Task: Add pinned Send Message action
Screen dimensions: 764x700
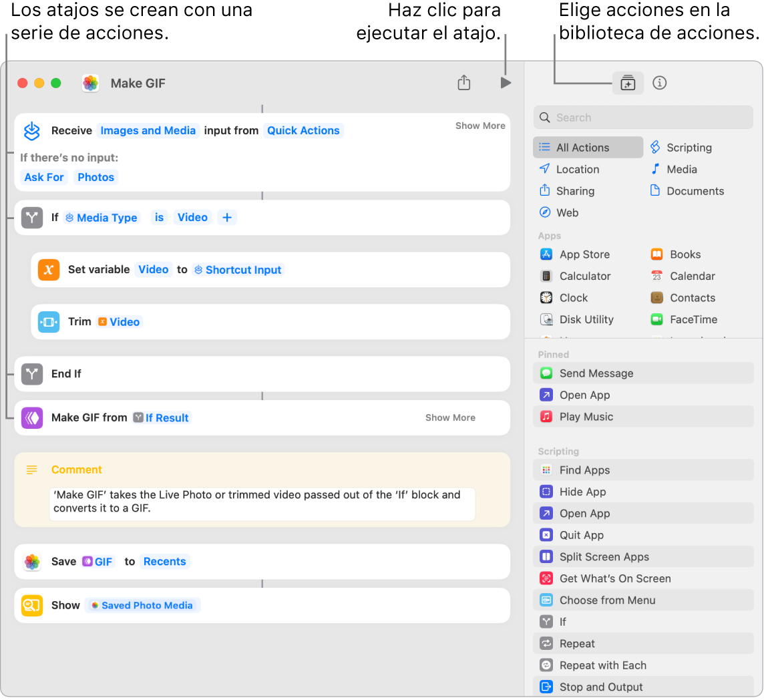Action: pos(643,373)
